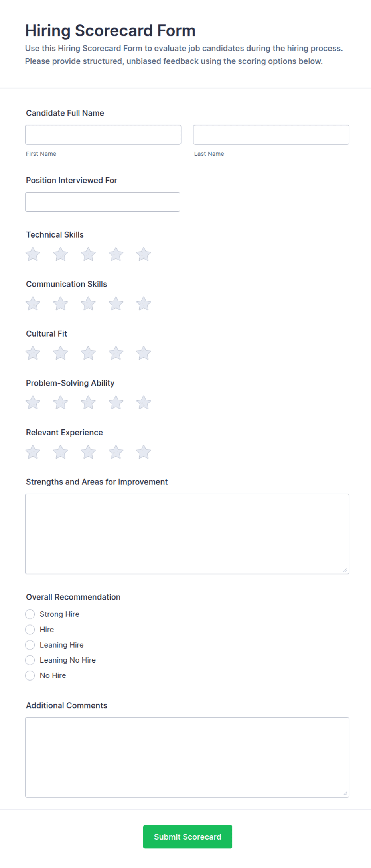Rate Relevant Experience with the first star

coord(33,452)
